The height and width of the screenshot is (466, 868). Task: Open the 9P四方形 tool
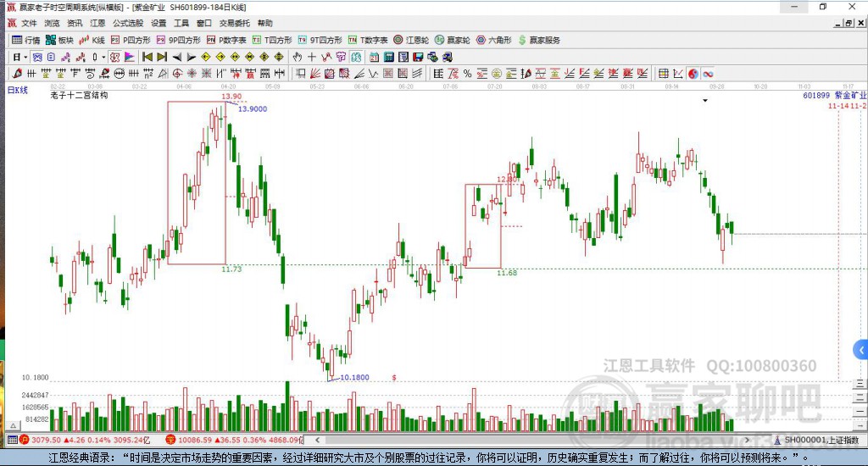[x=179, y=40]
